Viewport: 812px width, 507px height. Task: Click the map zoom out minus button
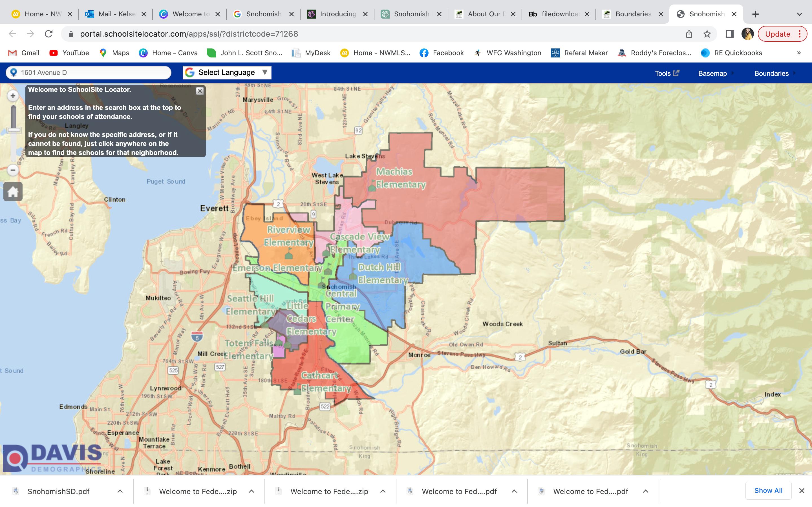(x=13, y=170)
